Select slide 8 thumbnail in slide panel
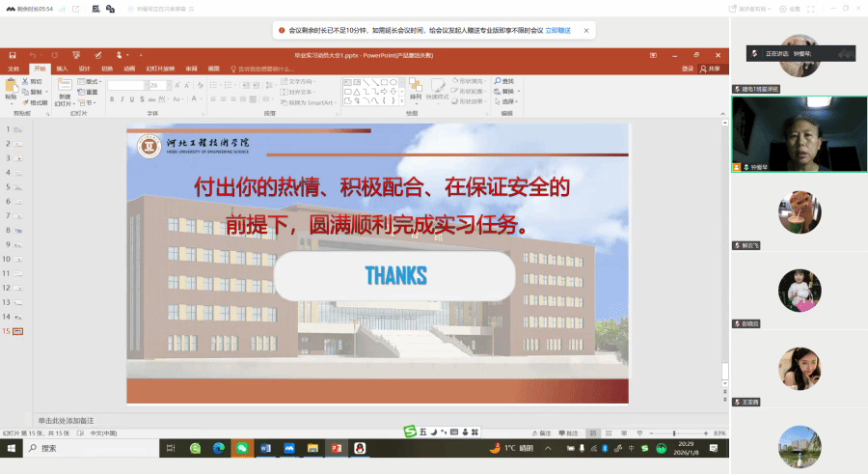This screenshot has width=868, height=474. 18,230
